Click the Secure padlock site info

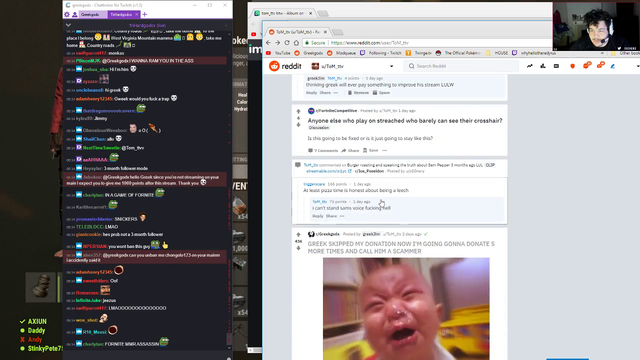[x=316, y=43]
